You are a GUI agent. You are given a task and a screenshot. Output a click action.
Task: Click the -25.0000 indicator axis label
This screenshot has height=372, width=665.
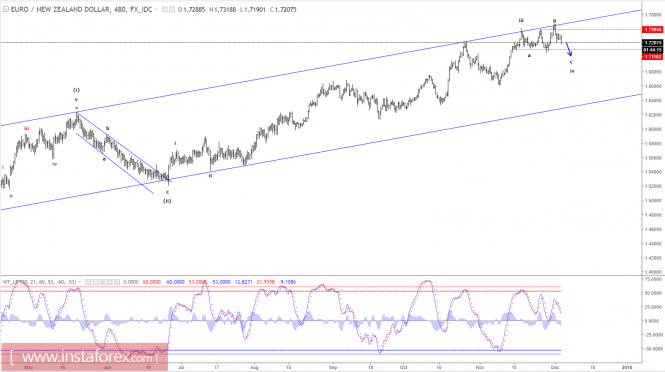[653, 335]
